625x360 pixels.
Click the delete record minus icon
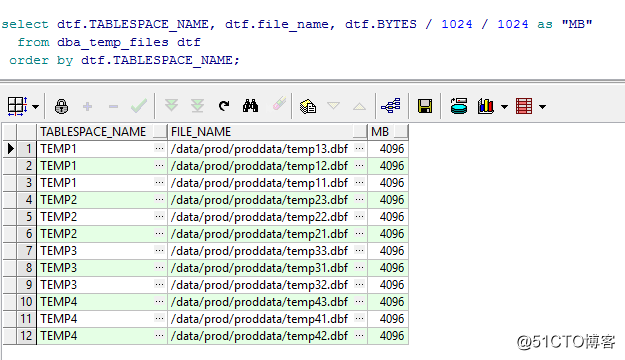click(x=114, y=106)
